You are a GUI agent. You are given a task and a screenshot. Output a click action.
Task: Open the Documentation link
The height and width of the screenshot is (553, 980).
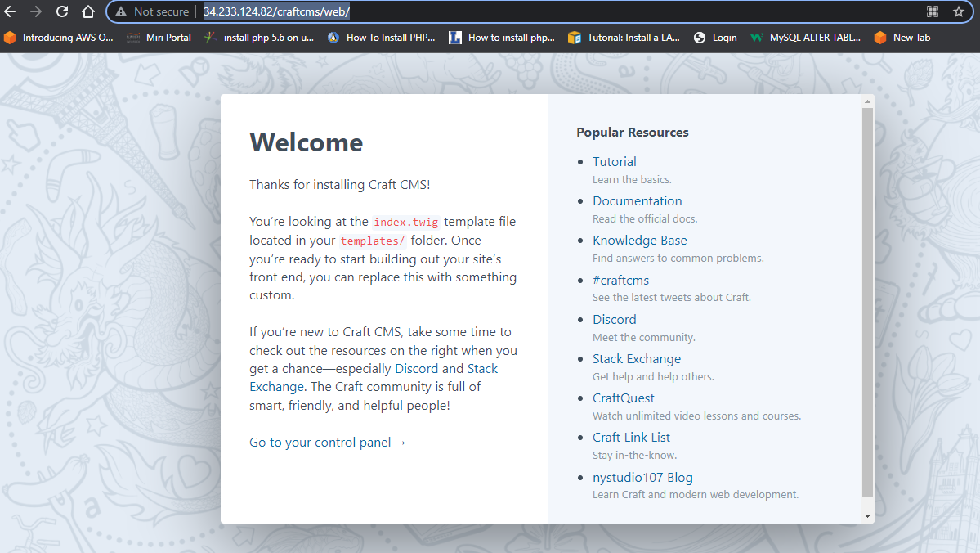tap(637, 201)
